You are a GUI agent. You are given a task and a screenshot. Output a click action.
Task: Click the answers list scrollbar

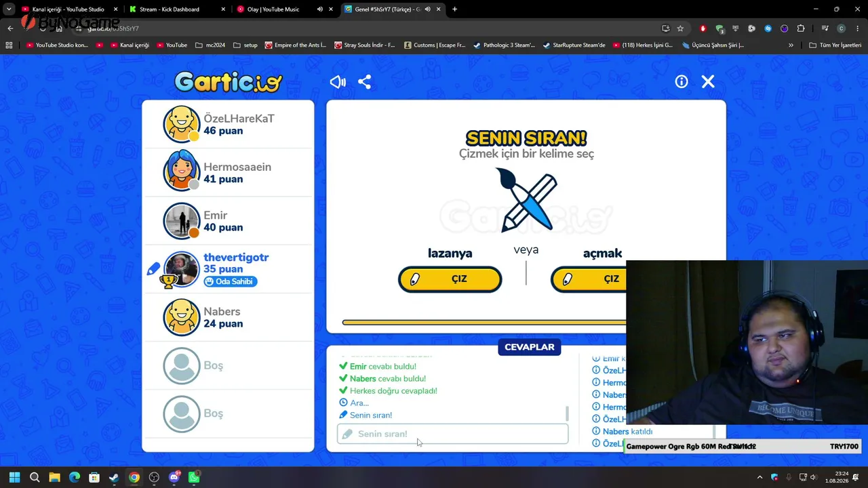(567, 413)
